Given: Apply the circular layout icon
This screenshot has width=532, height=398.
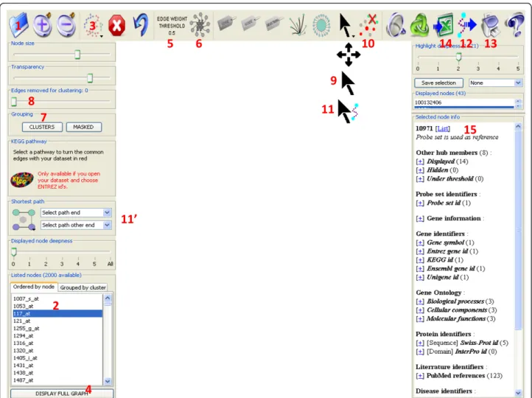Looking at the screenshot, I should [x=321, y=25].
